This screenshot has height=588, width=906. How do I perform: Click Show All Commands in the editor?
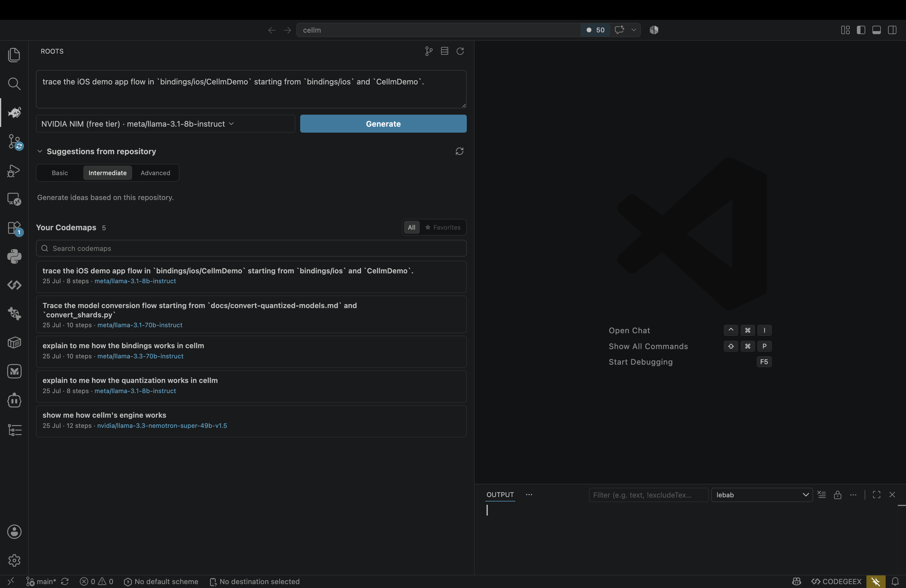coord(648,346)
